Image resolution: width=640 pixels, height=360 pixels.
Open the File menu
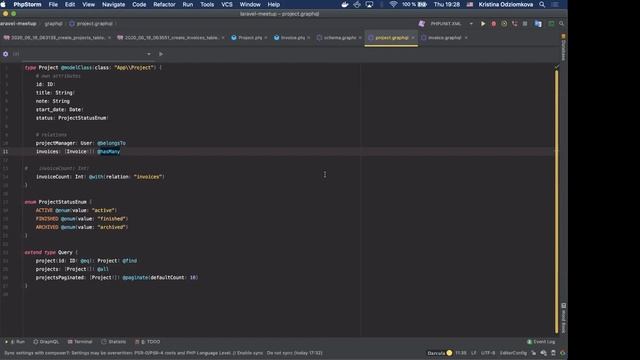pyautogui.click(x=53, y=4)
